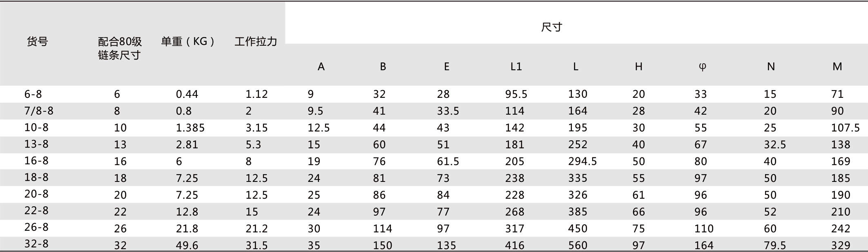Image resolution: width=868 pixels, height=252 pixels.
Task: Select item number 16-8 cell
Action: [x=36, y=161]
